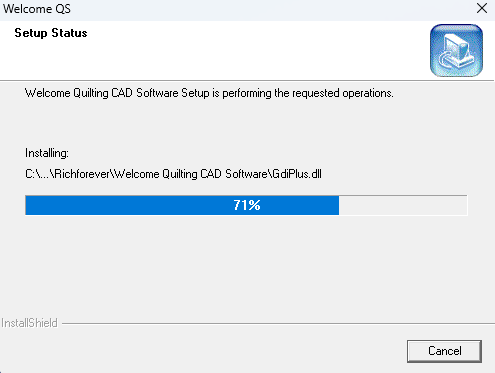Click the Installing: label
This screenshot has height=373, width=495.
coord(47,153)
